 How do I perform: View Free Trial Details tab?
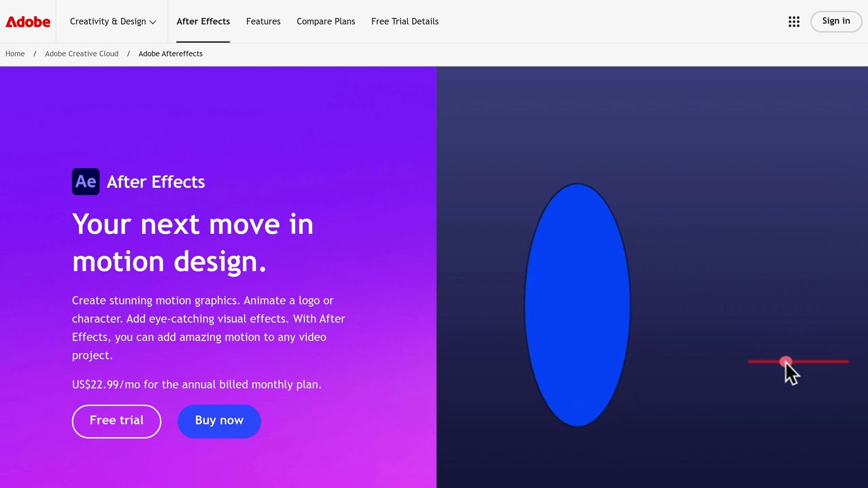[405, 22]
